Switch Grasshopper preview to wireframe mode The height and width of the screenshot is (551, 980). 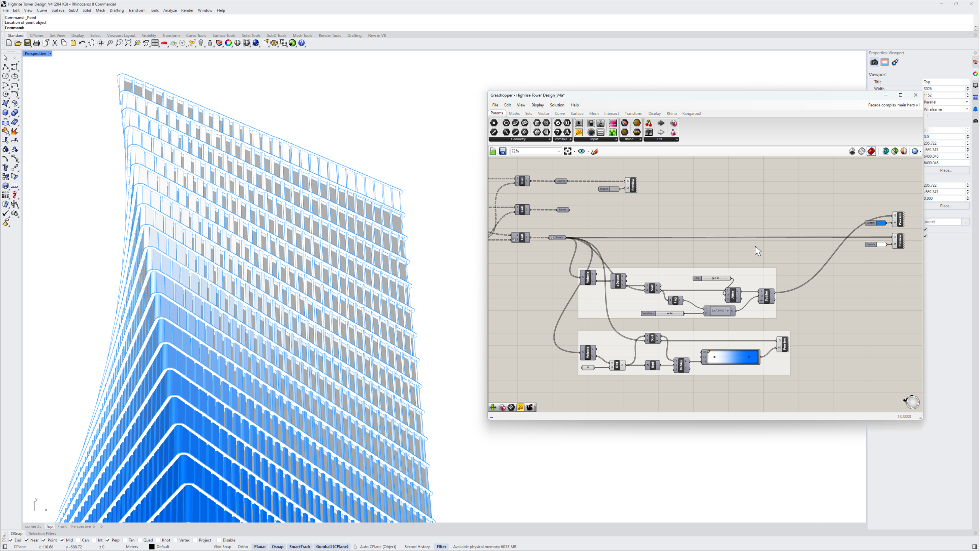(862, 152)
